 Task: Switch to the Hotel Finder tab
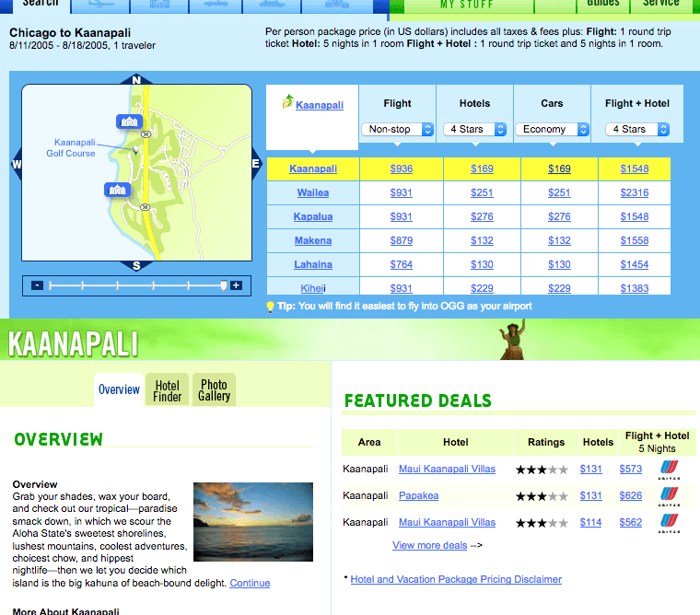click(167, 390)
